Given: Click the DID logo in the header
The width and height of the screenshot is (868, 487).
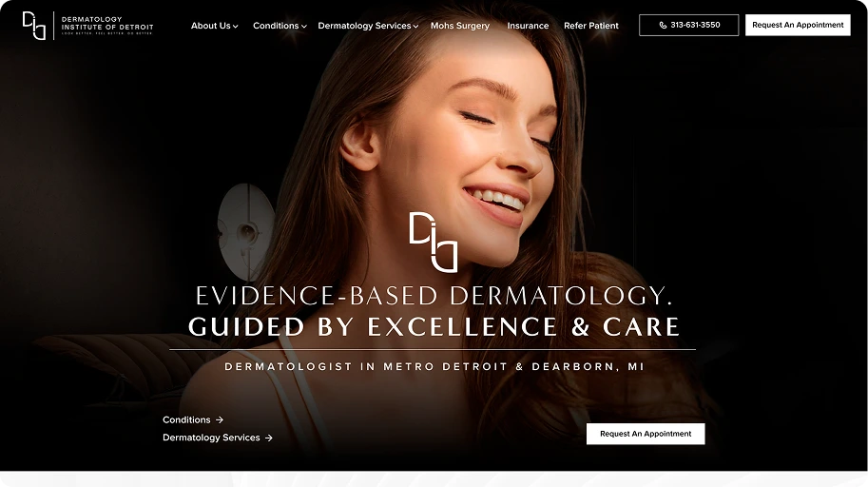Looking at the screenshot, I should (34, 26).
